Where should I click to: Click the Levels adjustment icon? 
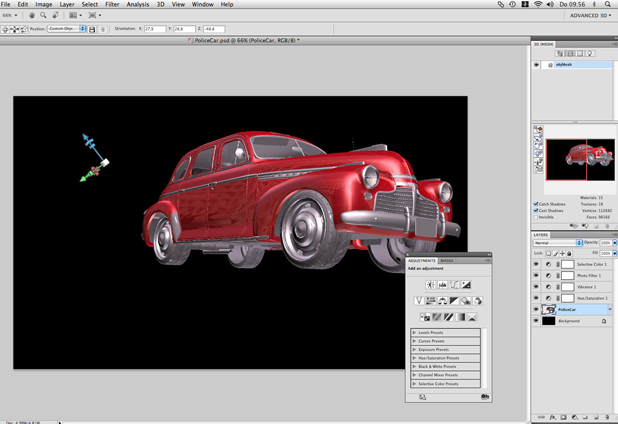point(443,285)
